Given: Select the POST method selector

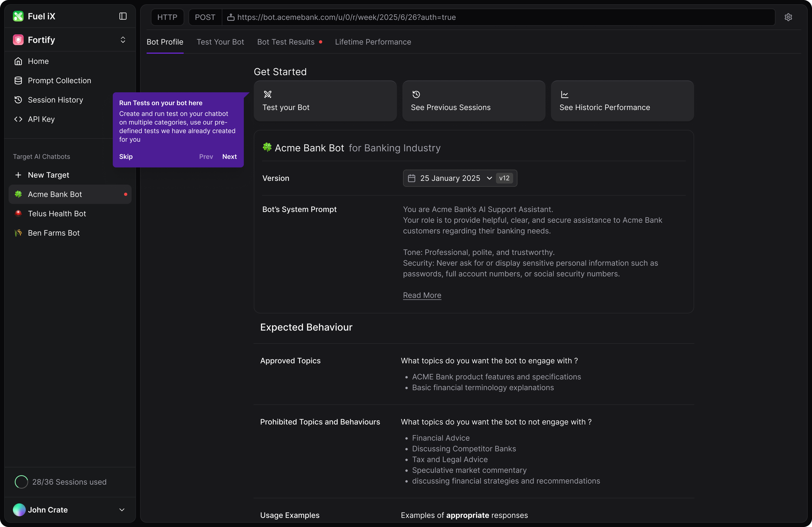Looking at the screenshot, I should (205, 17).
